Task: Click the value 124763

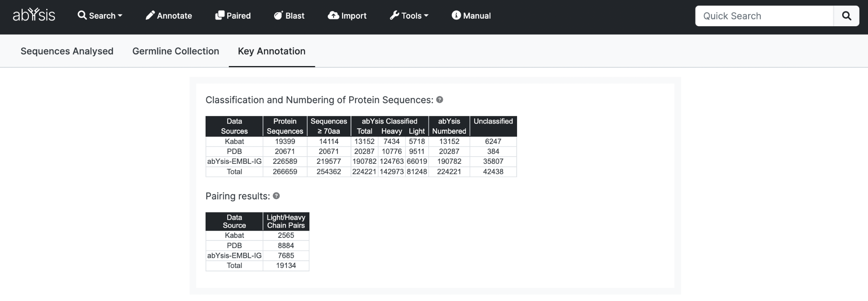Action: coord(392,161)
